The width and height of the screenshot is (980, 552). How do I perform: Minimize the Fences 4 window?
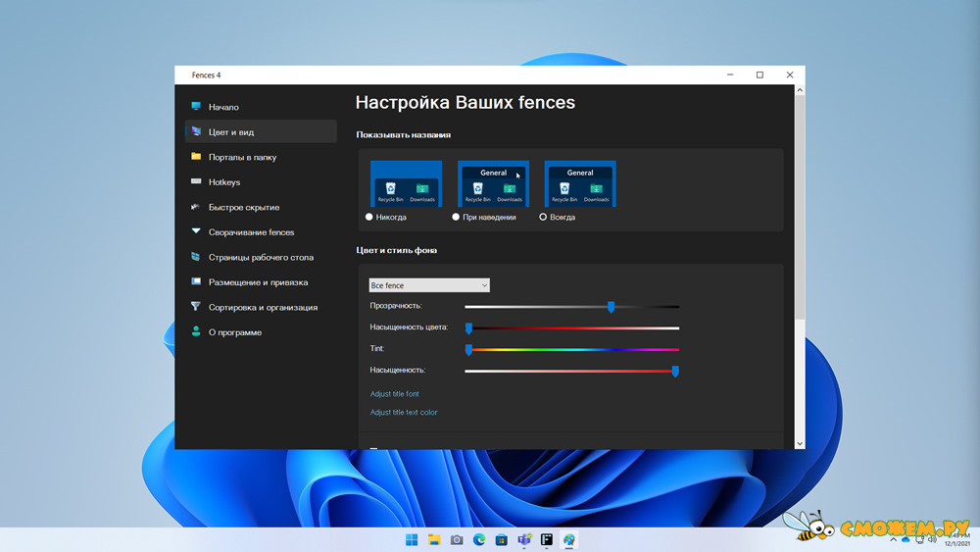730,75
